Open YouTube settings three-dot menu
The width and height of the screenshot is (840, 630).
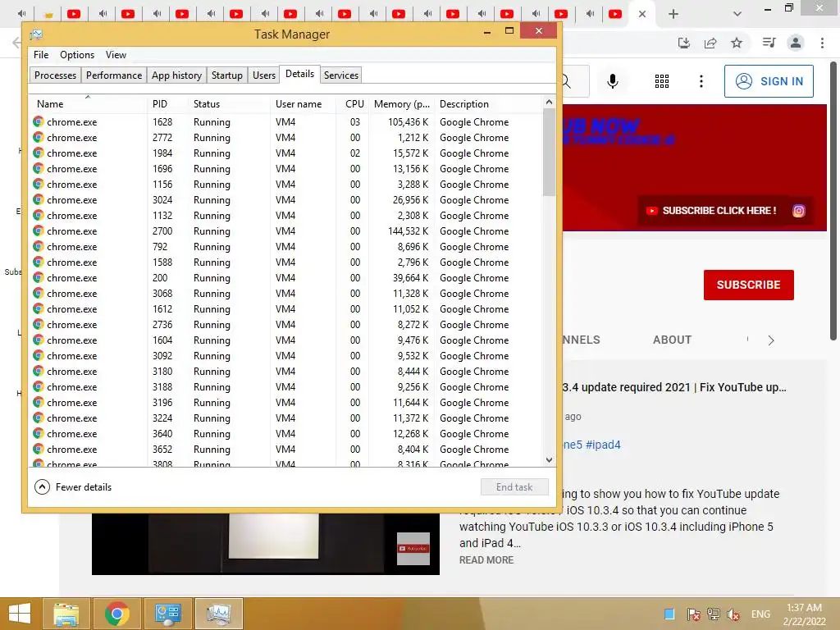[701, 81]
